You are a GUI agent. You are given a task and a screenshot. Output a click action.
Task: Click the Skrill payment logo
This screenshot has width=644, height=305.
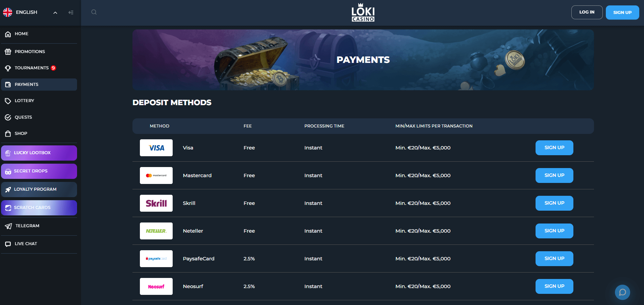pos(156,203)
